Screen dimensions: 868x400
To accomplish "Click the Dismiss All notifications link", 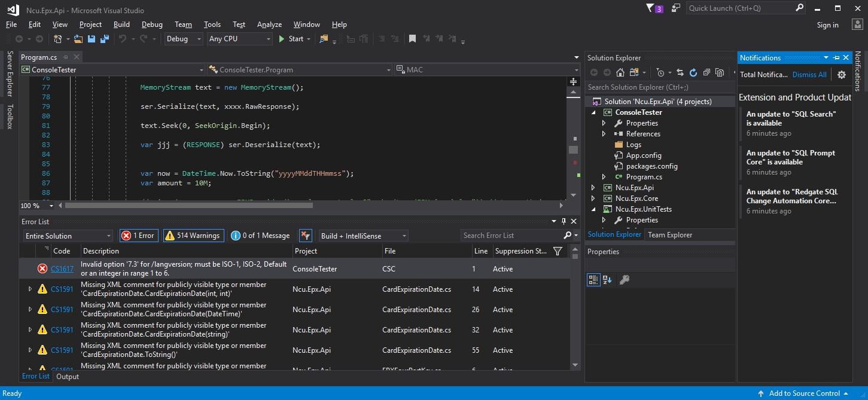I will pyautogui.click(x=809, y=74).
